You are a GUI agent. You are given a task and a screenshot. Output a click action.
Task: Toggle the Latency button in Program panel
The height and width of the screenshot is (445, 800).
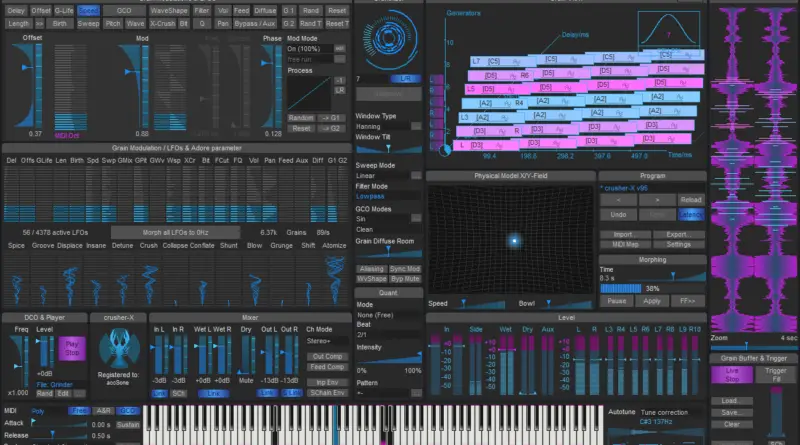tap(691, 215)
